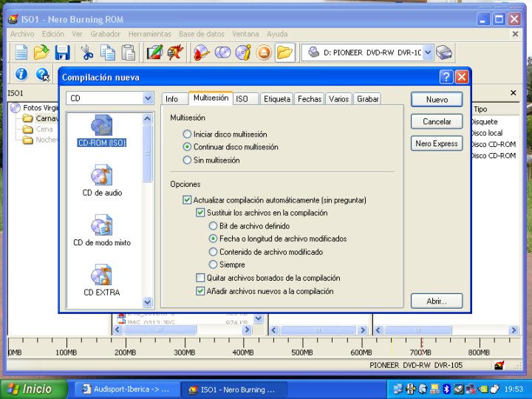532x399 pixels.
Task: Select Bit de archivo definido option
Action: click(213, 225)
